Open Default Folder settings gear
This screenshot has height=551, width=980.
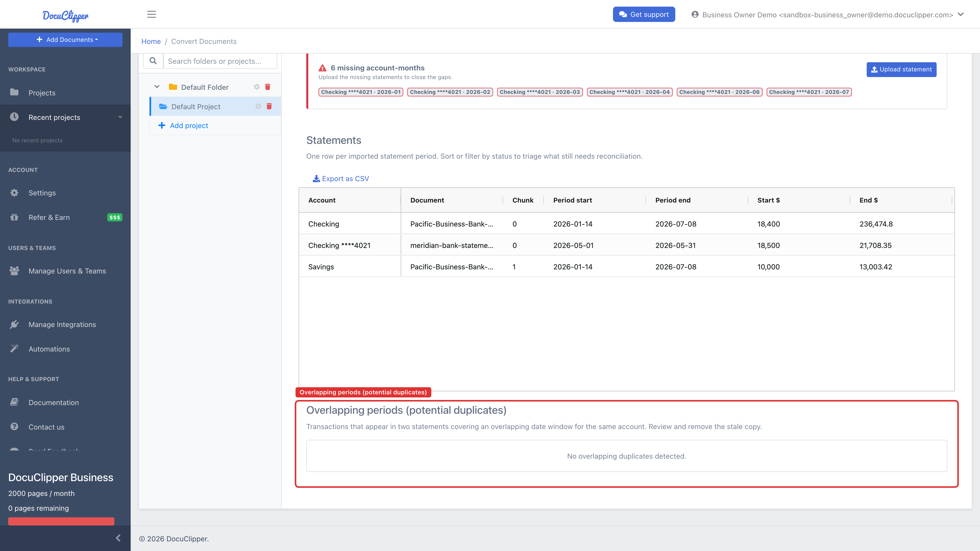click(x=257, y=87)
